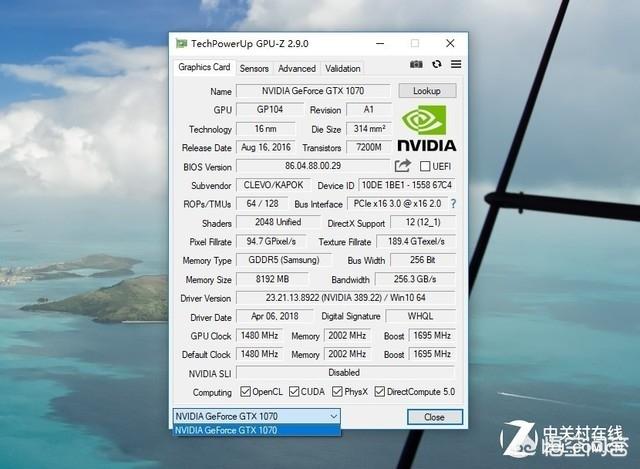The width and height of the screenshot is (640, 469).
Task: Toggle the PhysX checkbox
Action: [x=337, y=391]
